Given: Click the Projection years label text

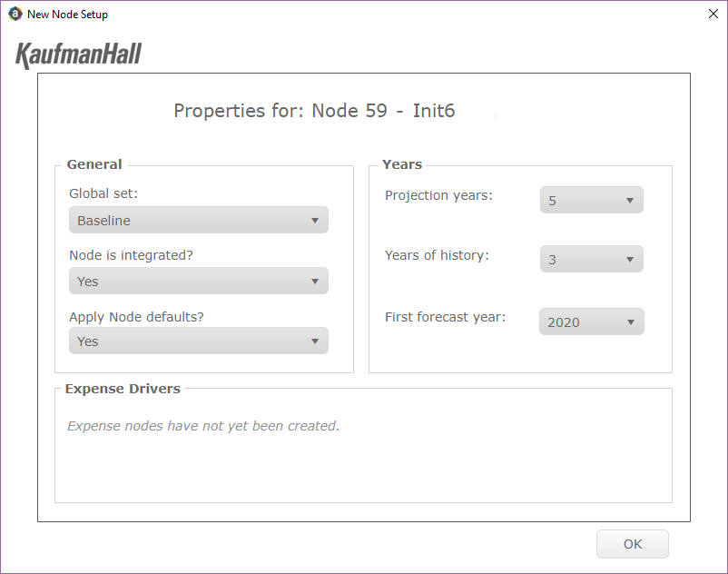Looking at the screenshot, I should 438,195.
